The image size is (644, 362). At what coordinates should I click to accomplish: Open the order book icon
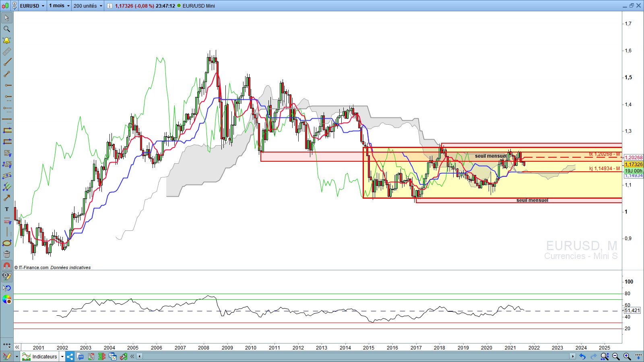tap(102, 356)
